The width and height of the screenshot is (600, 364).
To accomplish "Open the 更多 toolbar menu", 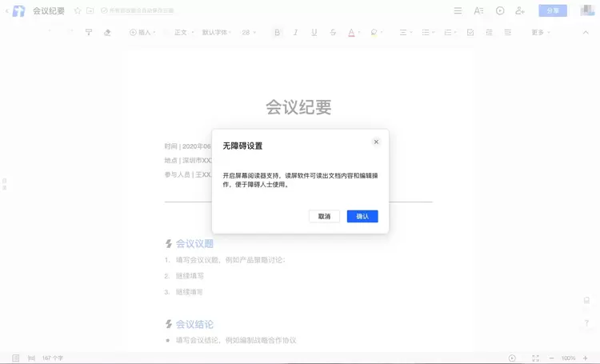I will (539, 33).
